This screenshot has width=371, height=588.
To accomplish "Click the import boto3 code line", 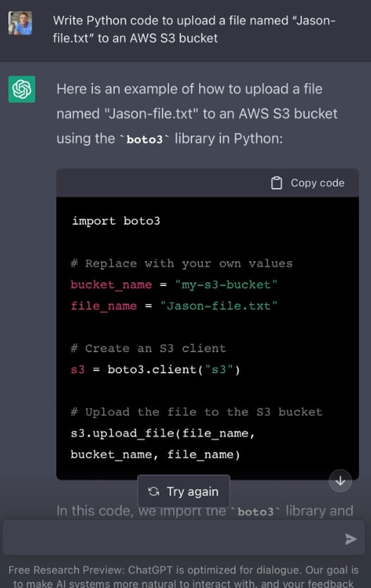I will pyautogui.click(x=116, y=221).
